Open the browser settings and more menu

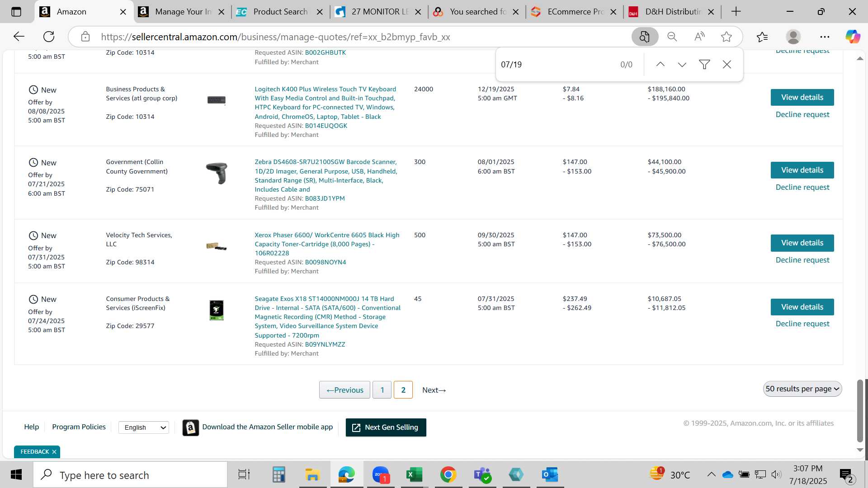pyautogui.click(x=825, y=37)
